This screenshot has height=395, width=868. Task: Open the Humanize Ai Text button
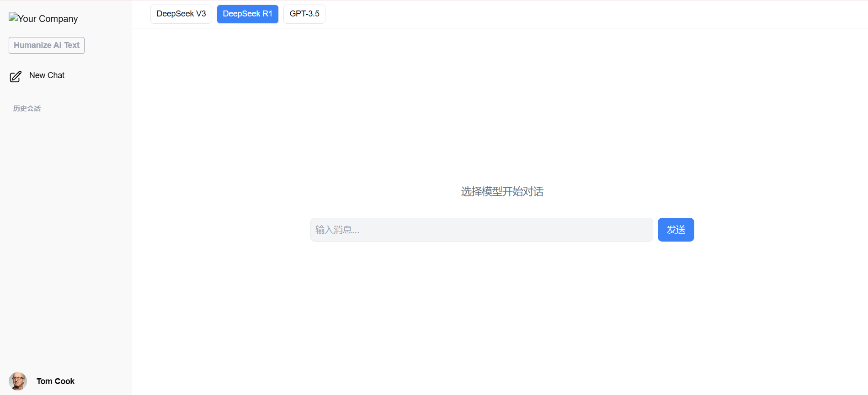47,45
